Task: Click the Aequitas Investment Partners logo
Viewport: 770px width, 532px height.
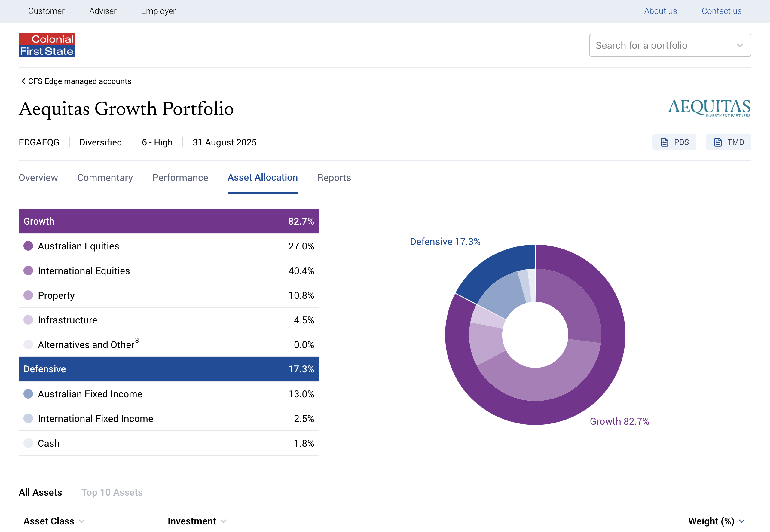Action: pyautogui.click(x=709, y=108)
